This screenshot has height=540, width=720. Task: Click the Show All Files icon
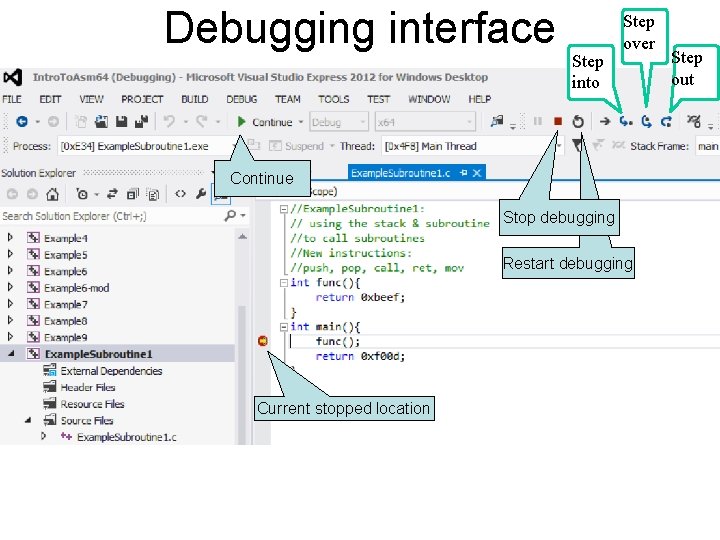[x=153, y=195]
